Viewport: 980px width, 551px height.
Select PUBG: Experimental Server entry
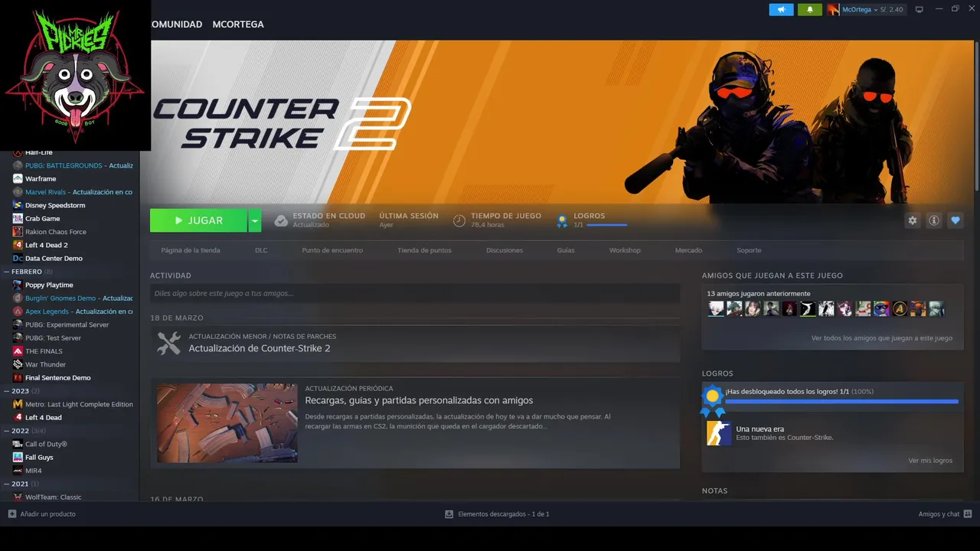[67, 324]
